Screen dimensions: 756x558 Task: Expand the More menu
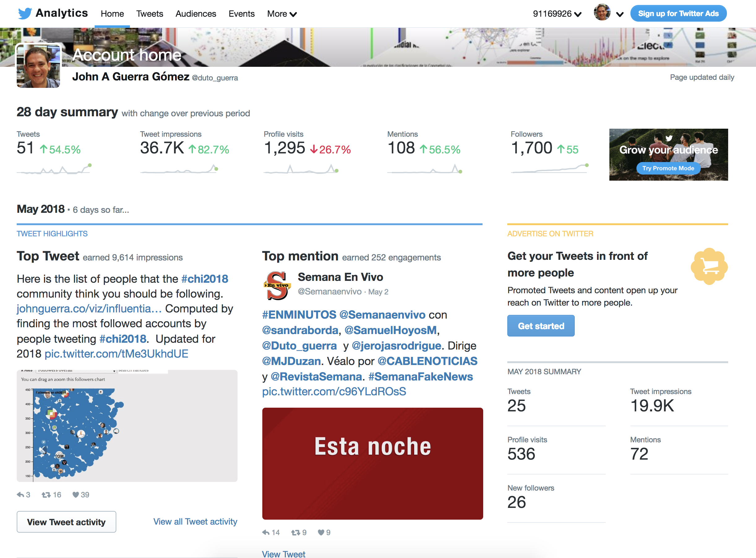(282, 14)
